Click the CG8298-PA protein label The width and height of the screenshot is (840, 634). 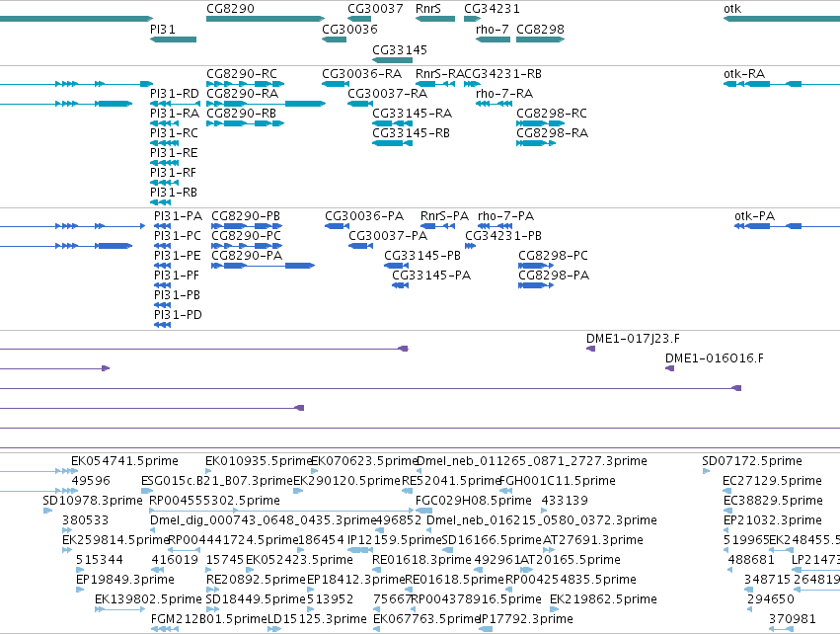[554, 276]
